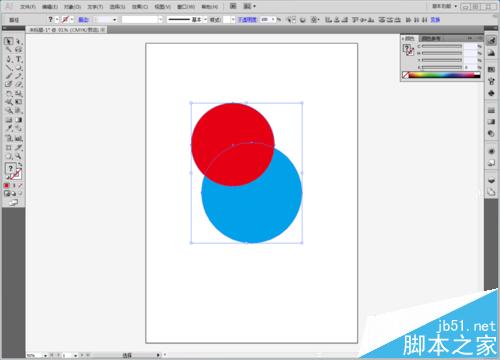
Task: Activate toolbox Fill box with question mark
Action: coord(10,169)
